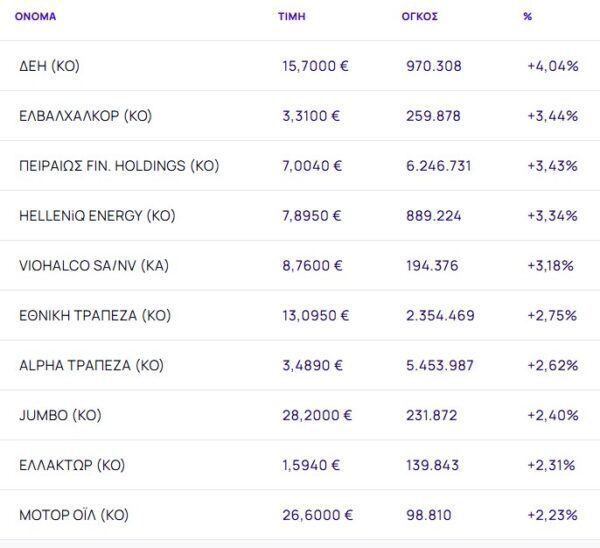
Task: Click ALPHA ΤΡΑΠΕΖΑ volume 5.453.987
Action: (440, 366)
